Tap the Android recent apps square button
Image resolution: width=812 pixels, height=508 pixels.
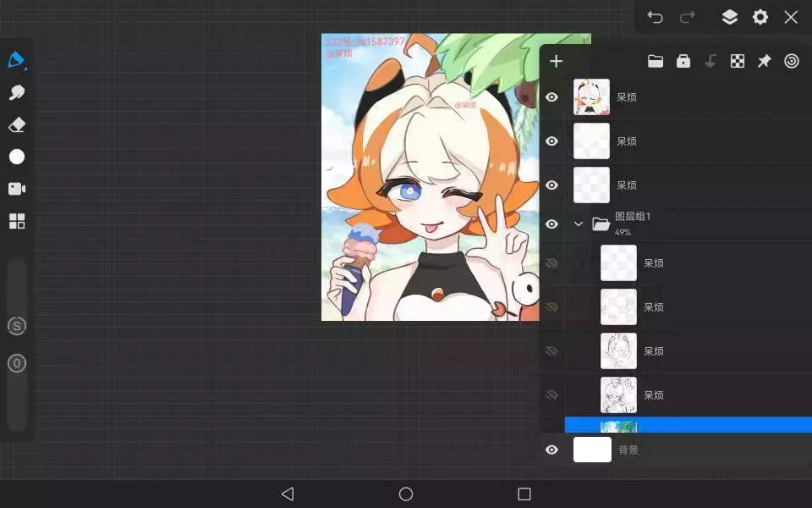(x=524, y=494)
